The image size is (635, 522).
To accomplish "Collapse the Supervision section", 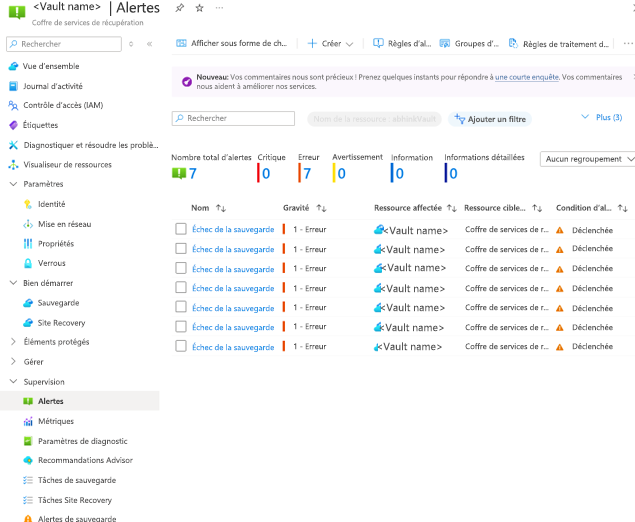I will pyautogui.click(x=13, y=381).
